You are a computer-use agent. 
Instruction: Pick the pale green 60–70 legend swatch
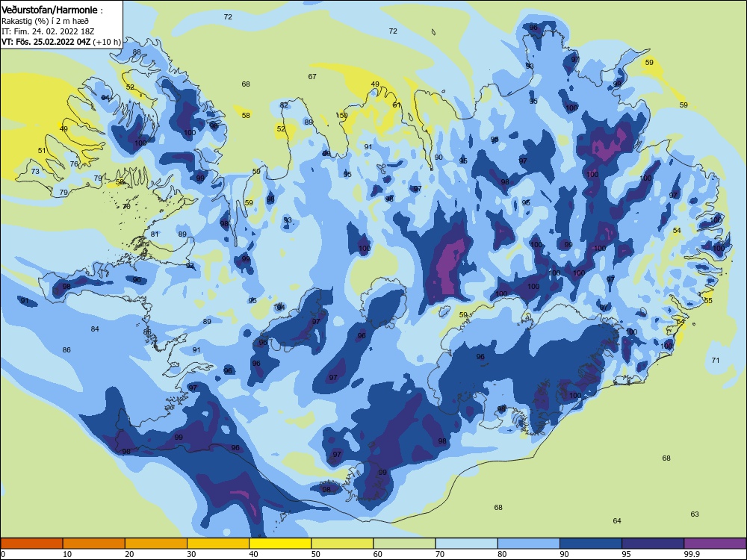[404, 544]
